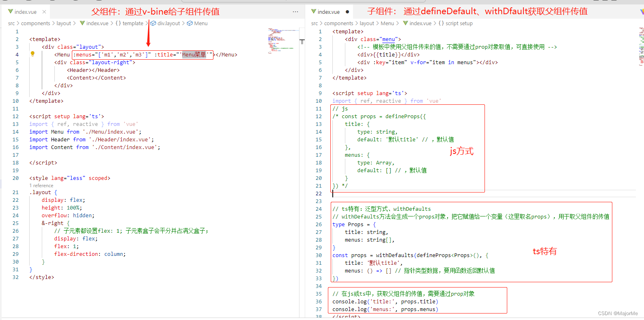
Task: Click 'flex-direction: column;' in left editor
Action: coord(90,254)
